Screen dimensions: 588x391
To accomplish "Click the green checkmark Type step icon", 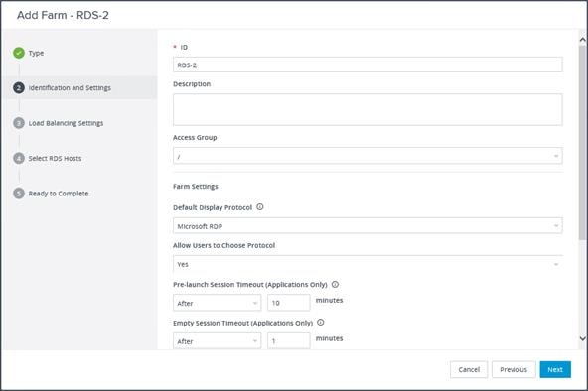I will tap(19, 53).
